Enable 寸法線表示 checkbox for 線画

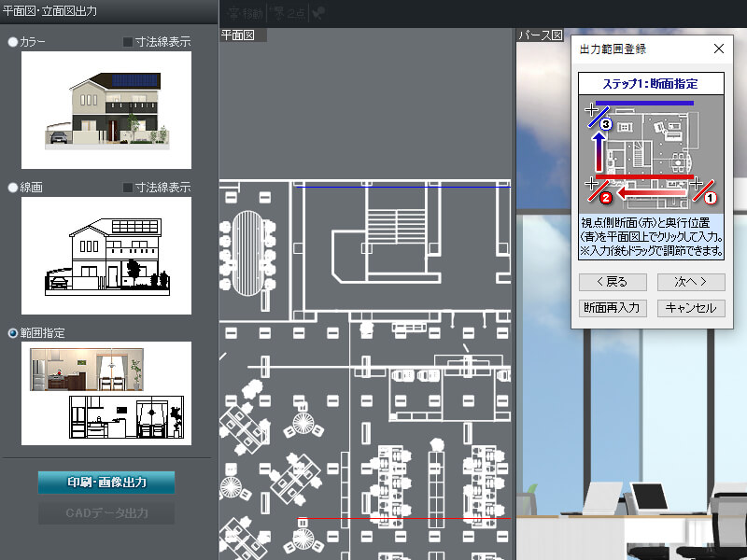(129, 188)
